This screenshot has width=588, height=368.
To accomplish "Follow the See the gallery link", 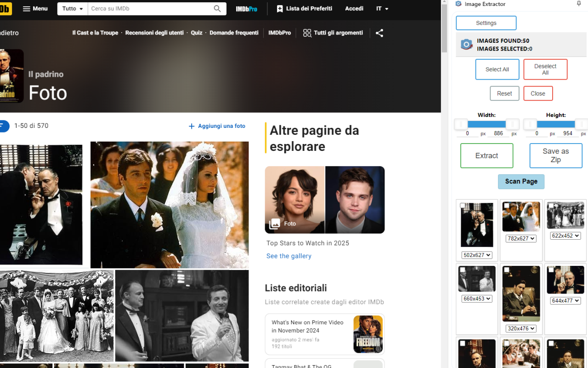I will 289,256.
